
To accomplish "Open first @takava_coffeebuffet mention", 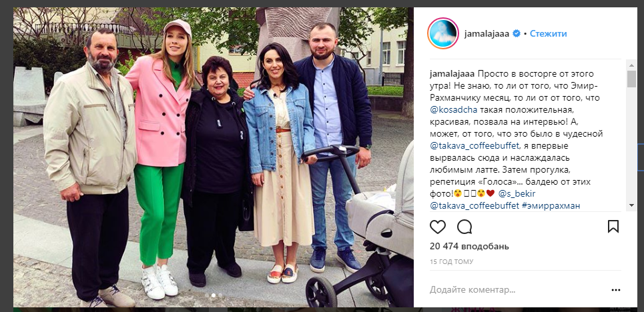I will tap(474, 146).
